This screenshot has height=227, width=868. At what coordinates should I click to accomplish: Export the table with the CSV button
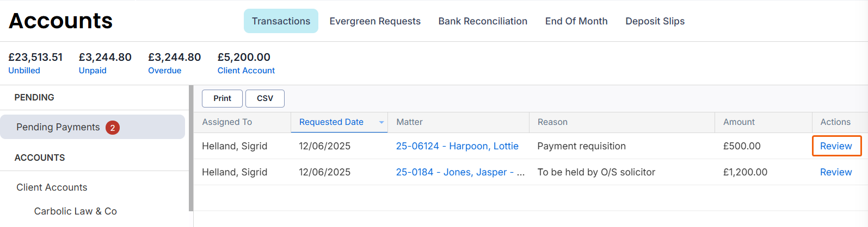[x=264, y=98]
